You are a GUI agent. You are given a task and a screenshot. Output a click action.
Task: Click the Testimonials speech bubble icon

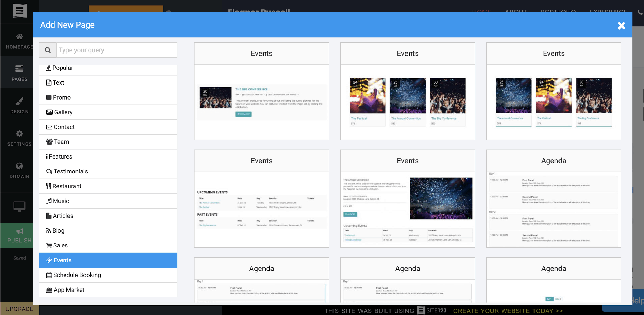click(x=49, y=171)
